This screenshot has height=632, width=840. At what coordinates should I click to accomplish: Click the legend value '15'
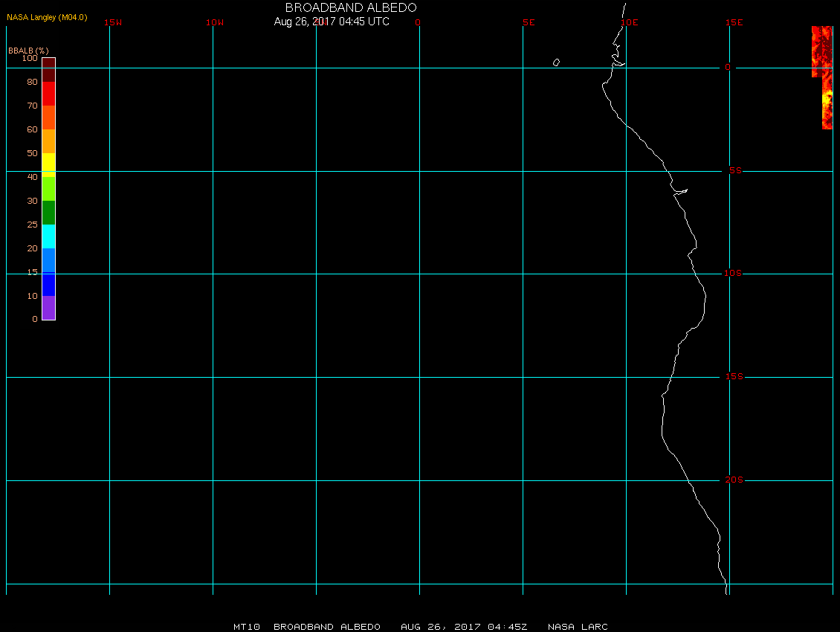click(x=33, y=272)
